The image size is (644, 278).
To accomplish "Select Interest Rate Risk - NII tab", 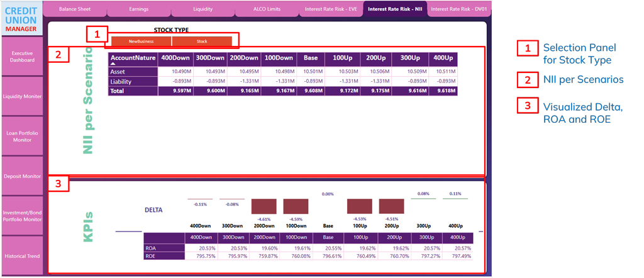I will (x=395, y=8).
